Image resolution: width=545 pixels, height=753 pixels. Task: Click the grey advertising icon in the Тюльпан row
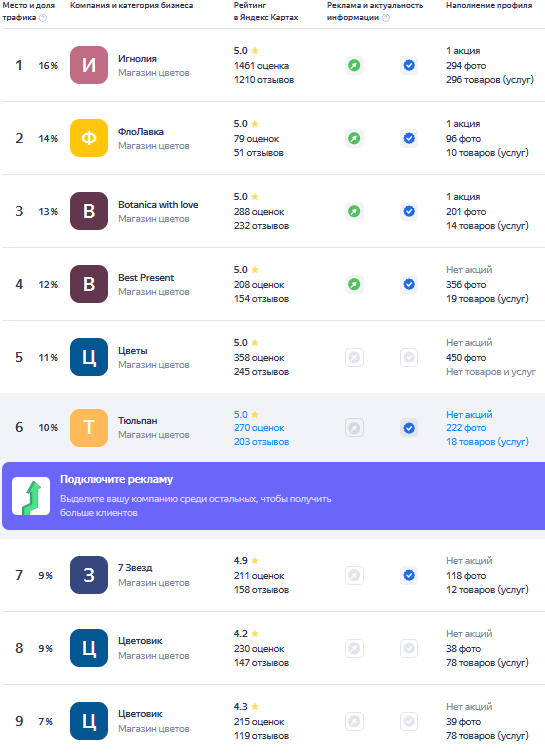click(354, 428)
